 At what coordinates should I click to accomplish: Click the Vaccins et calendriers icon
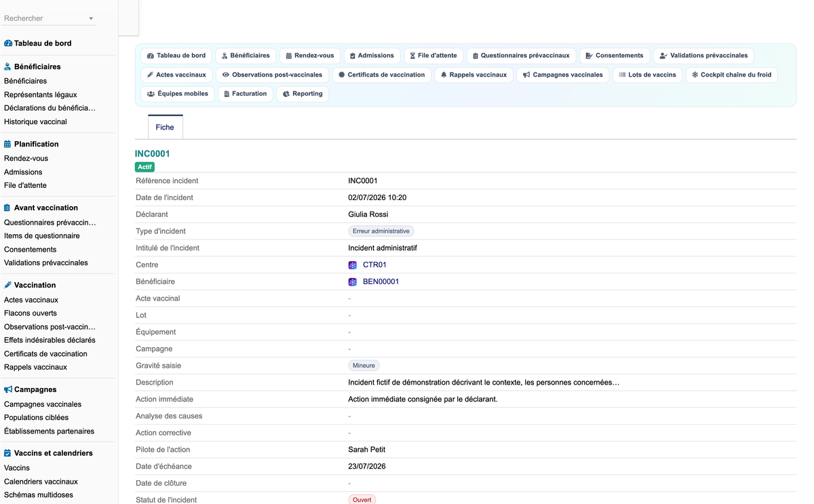tap(8, 453)
